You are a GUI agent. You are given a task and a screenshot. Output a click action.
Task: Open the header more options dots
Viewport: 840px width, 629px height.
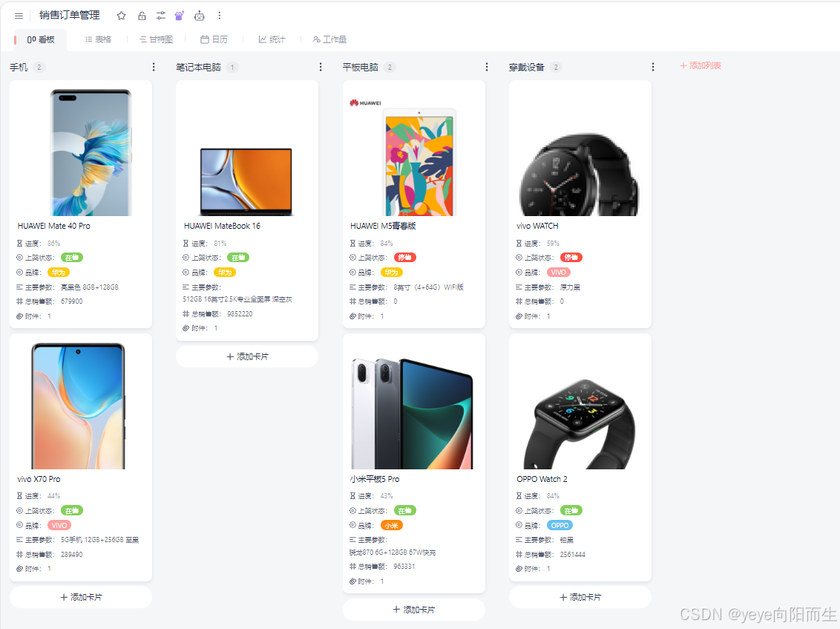tap(219, 16)
